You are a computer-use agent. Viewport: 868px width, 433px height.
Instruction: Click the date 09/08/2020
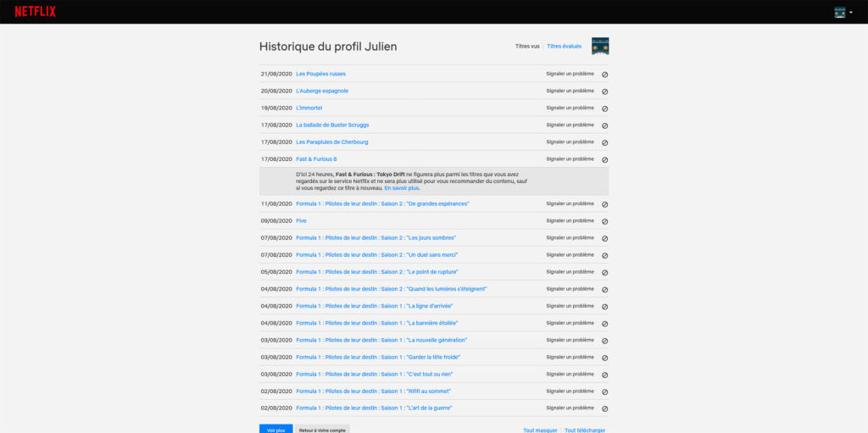pos(276,221)
